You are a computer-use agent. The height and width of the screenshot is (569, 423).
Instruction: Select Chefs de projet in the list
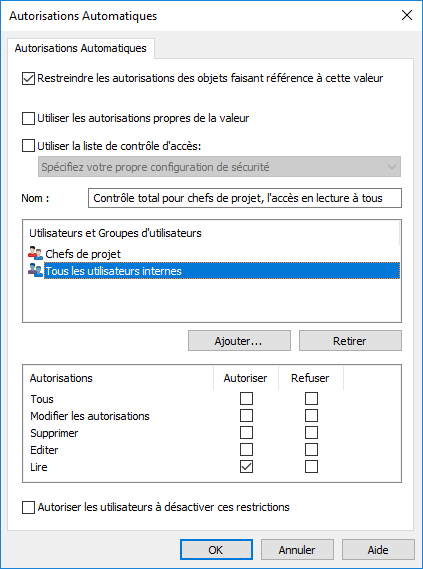[x=83, y=254]
